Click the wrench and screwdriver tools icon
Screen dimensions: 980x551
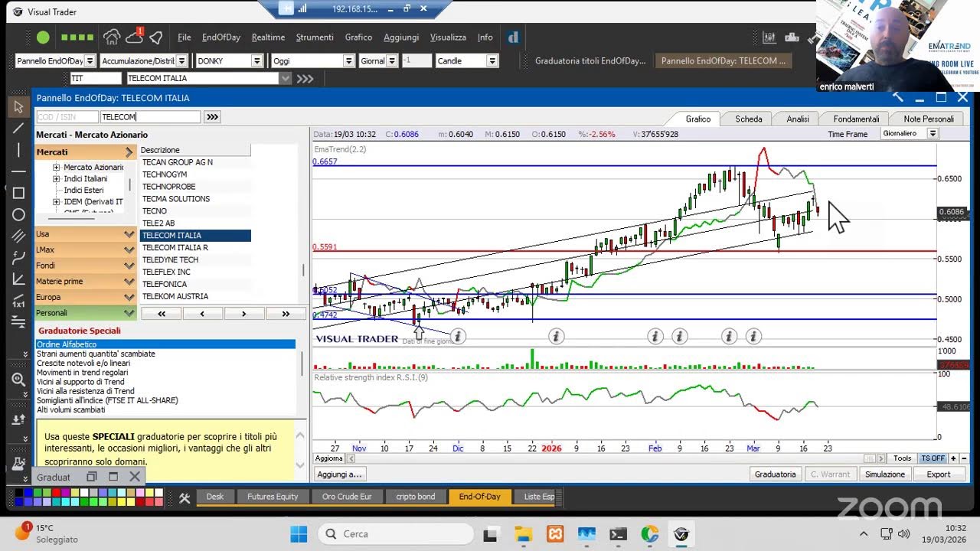(x=184, y=497)
